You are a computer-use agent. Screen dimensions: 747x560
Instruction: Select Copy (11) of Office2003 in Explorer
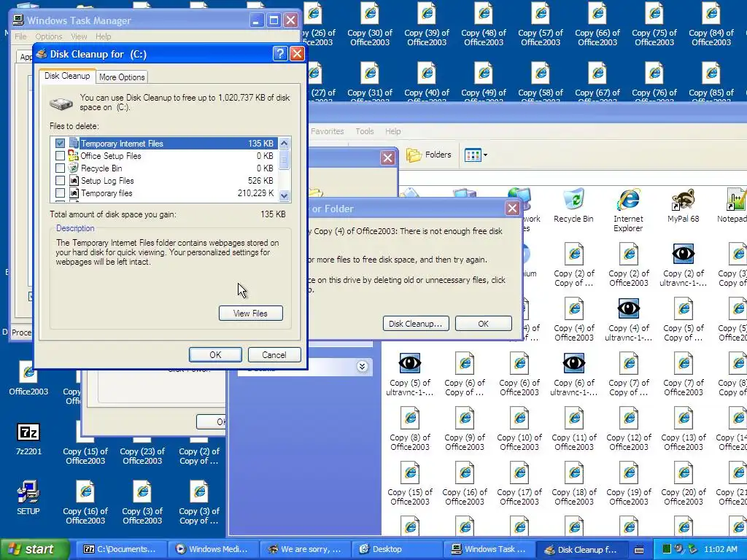coord(573,429)
